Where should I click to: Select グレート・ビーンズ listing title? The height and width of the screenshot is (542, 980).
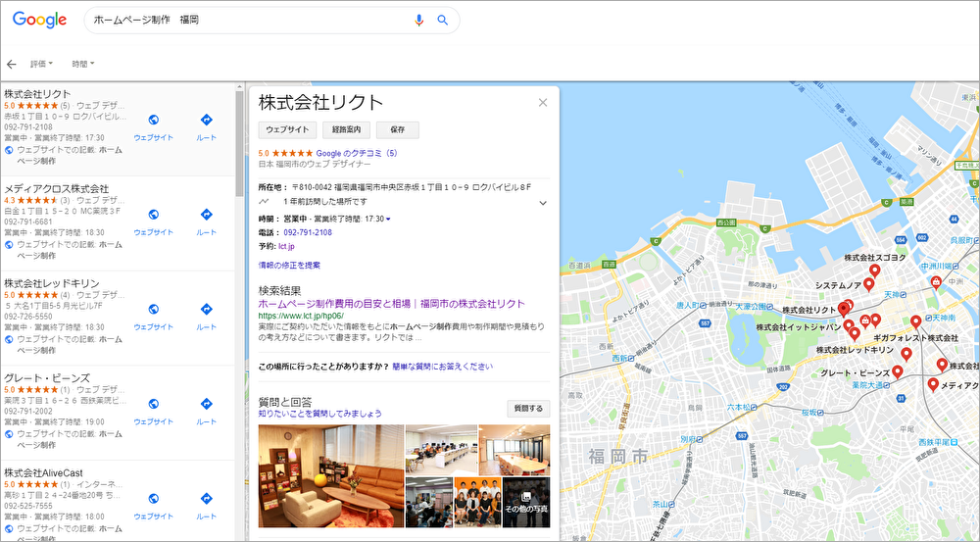pos(47,378)
